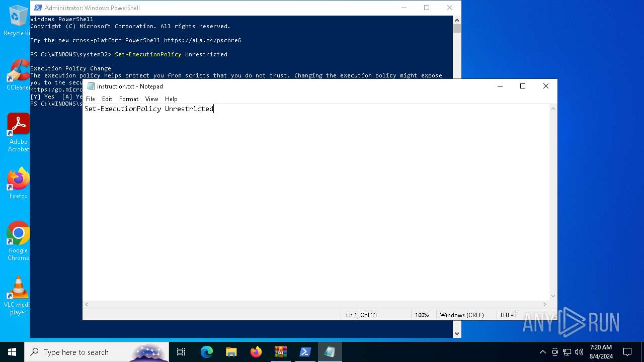
Task: Open the View menu in Notepad
Action: click(x=151, y=99)
